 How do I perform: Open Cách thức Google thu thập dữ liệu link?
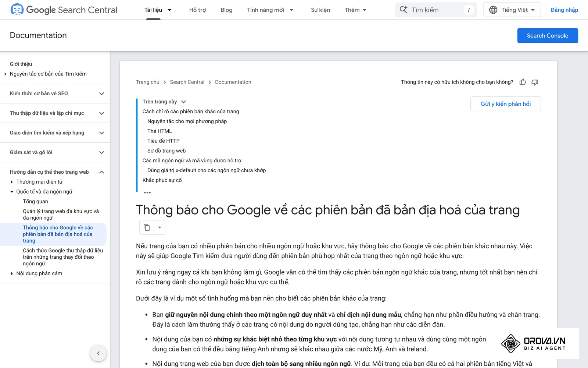click(63, 257)
